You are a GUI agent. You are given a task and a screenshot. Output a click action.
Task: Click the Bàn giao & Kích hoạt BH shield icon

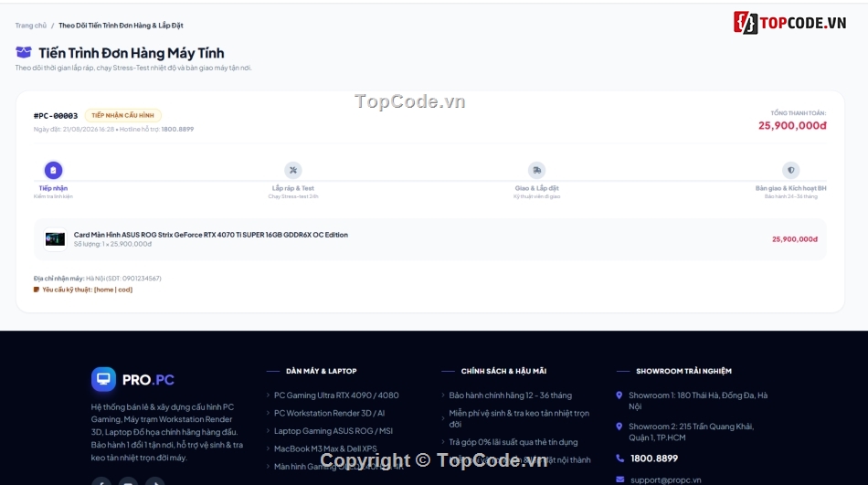[790, 170]
